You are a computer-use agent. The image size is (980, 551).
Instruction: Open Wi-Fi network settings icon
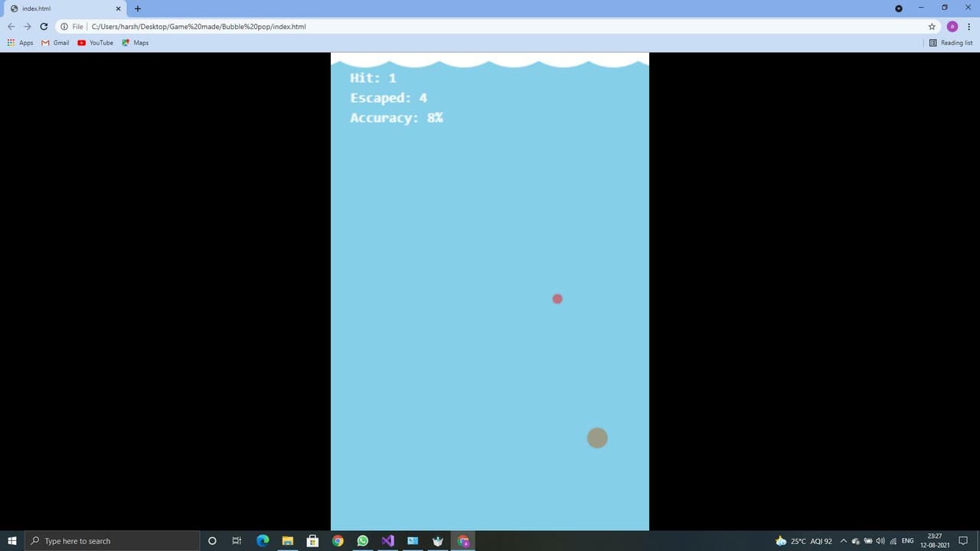coord(893,541)
